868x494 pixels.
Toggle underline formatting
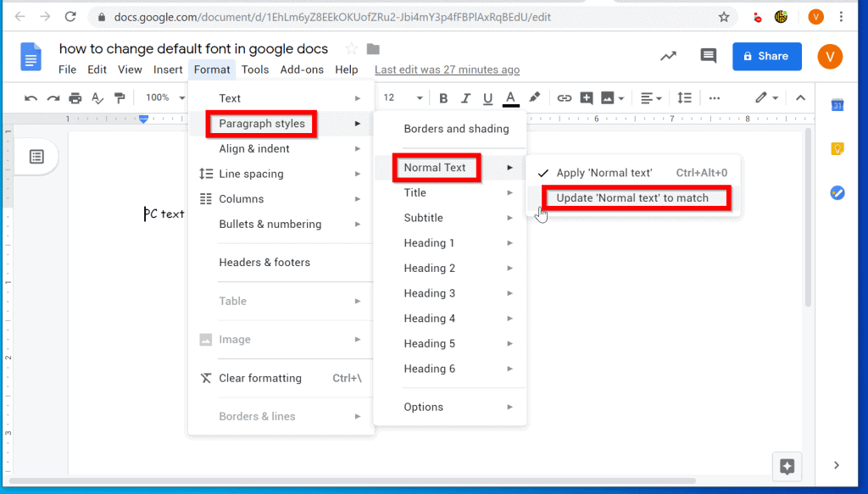pos(487,97)
